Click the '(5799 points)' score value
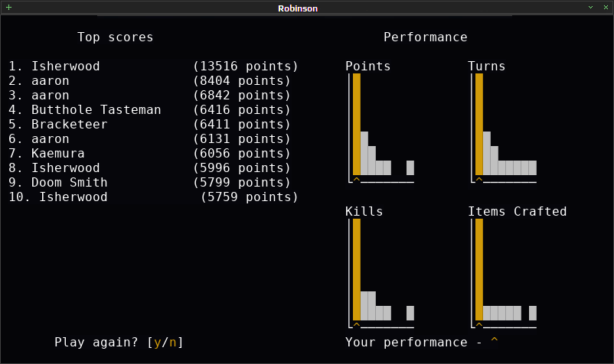Viewport: 614px width, 364px height. click(x=242, y=182)
